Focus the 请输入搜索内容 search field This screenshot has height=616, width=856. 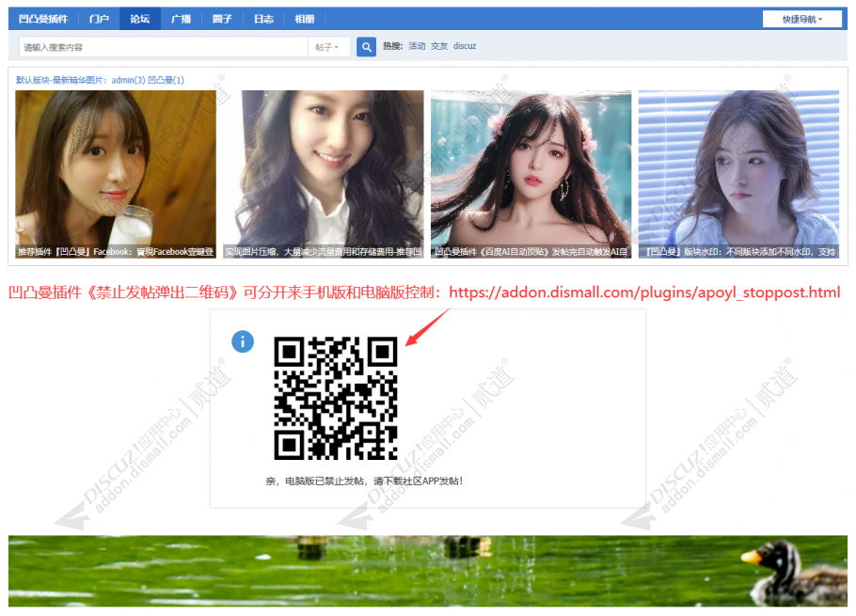pos(164,47)
